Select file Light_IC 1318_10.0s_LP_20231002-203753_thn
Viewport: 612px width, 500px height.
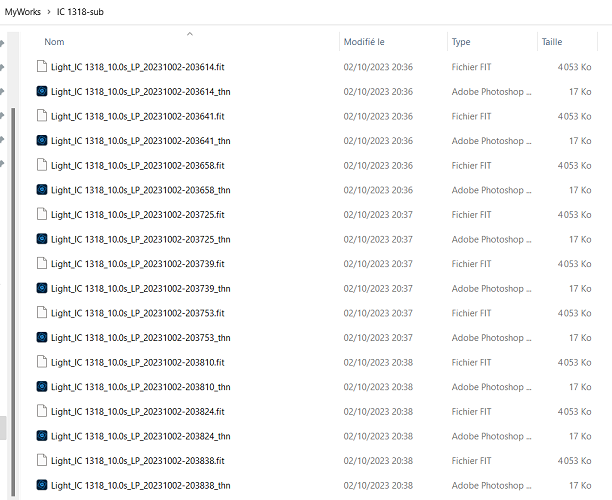pos(141,337)
